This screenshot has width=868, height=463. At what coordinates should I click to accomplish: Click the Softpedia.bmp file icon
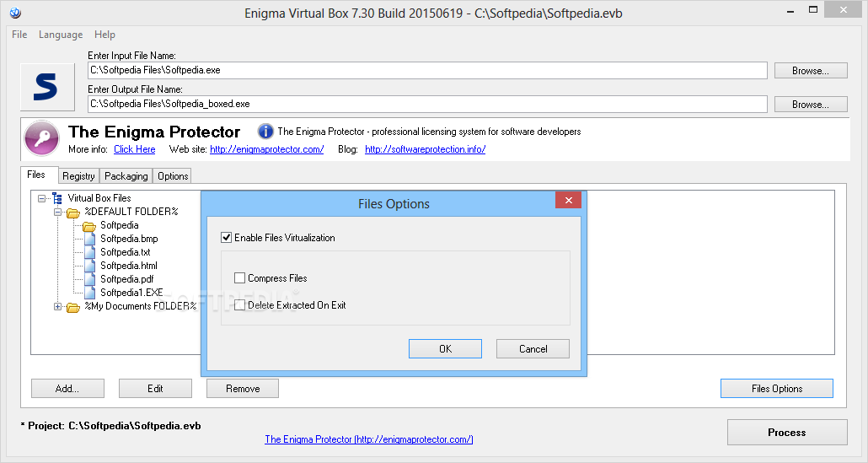pos(89,239)
